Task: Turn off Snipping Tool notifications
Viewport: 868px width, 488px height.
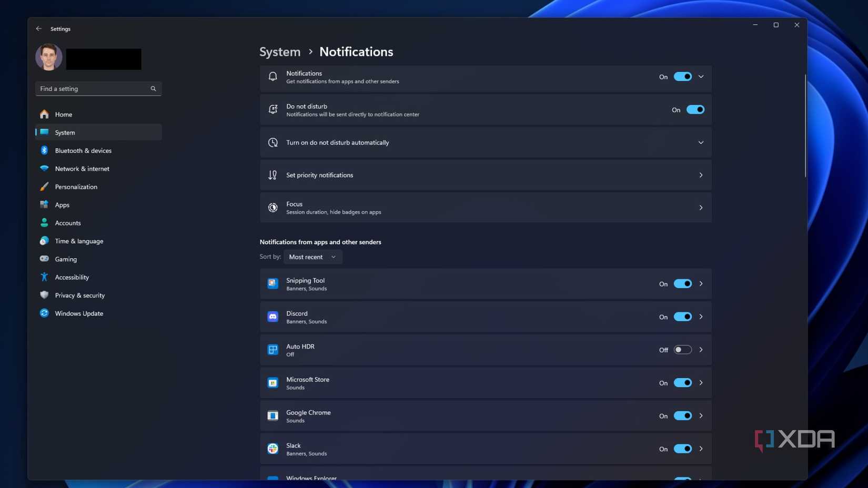Action: pos(683,283)
